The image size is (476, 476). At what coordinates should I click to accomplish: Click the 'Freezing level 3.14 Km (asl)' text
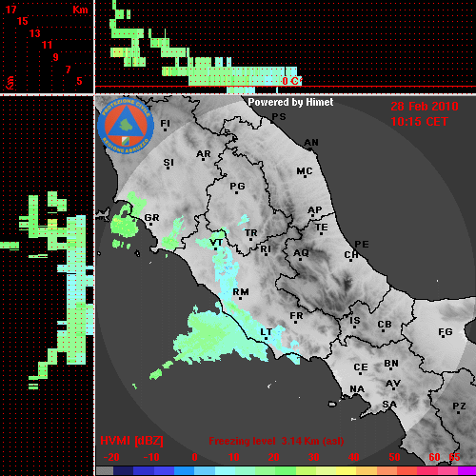click(276, 441)
